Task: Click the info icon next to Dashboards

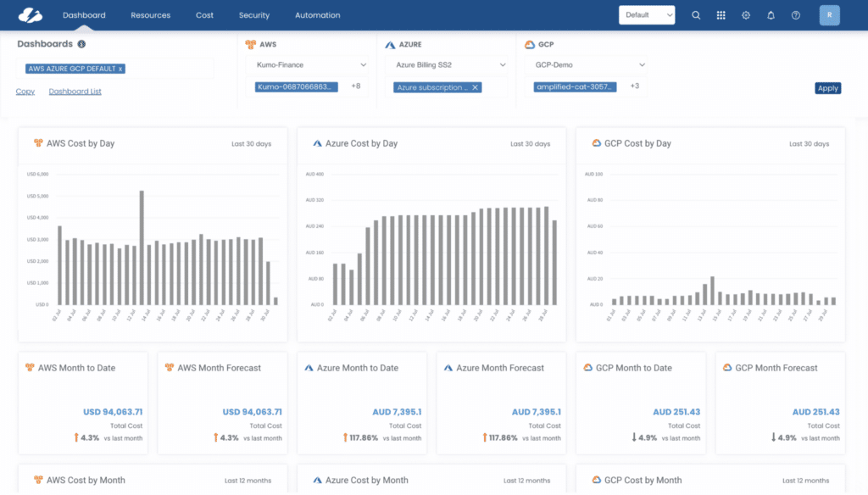Action: [82, 43]
